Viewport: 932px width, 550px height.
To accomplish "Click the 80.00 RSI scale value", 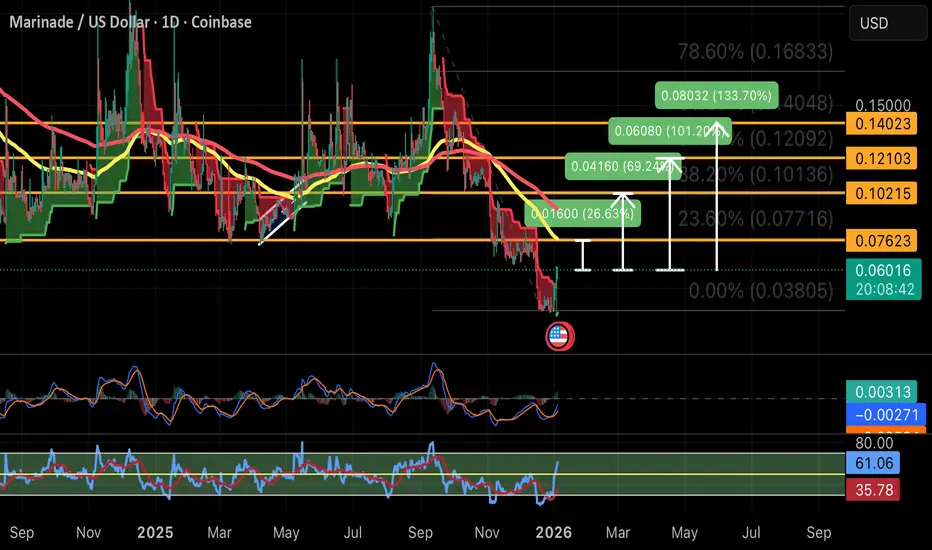I will click(874, 443).
